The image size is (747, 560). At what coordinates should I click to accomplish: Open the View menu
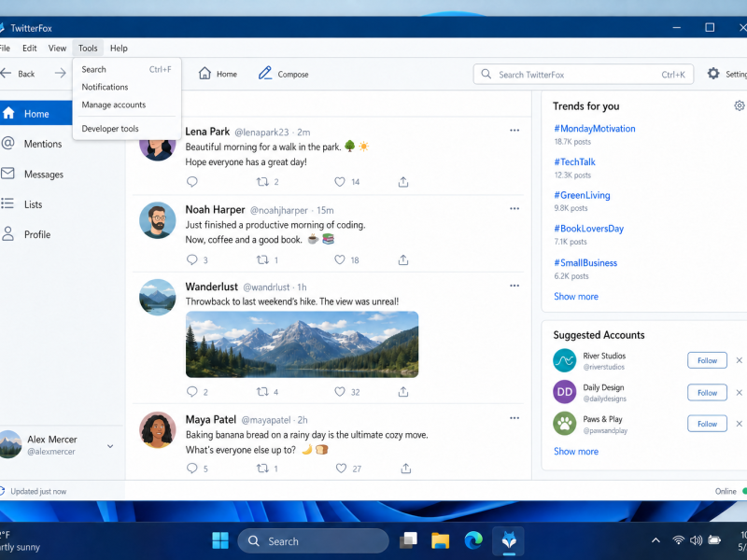tap(57, 49)
